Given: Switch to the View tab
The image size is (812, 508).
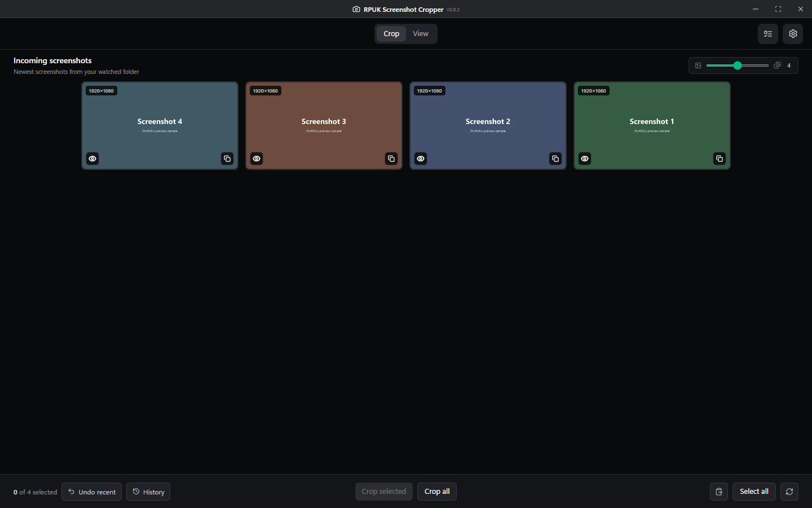Looking at the screenshot, I should [x=421, y=34].
